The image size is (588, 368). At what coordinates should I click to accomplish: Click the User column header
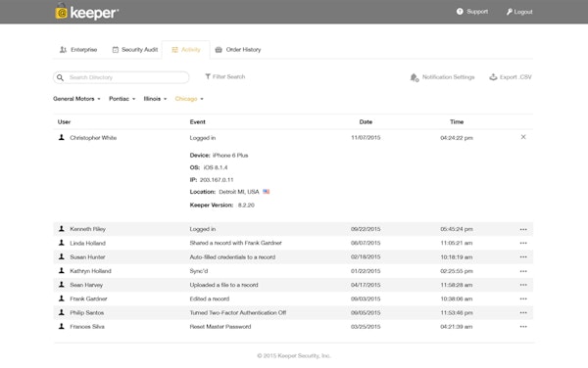tap(64, 122)
